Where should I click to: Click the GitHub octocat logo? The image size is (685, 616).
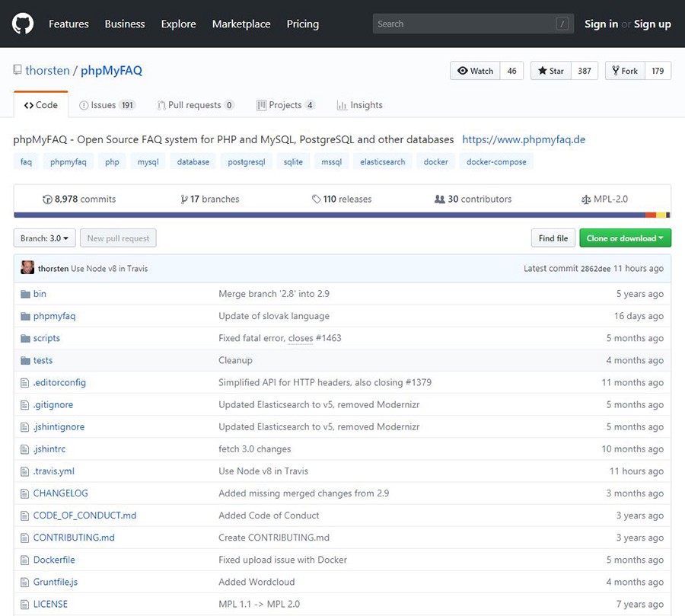click(23, 24)
